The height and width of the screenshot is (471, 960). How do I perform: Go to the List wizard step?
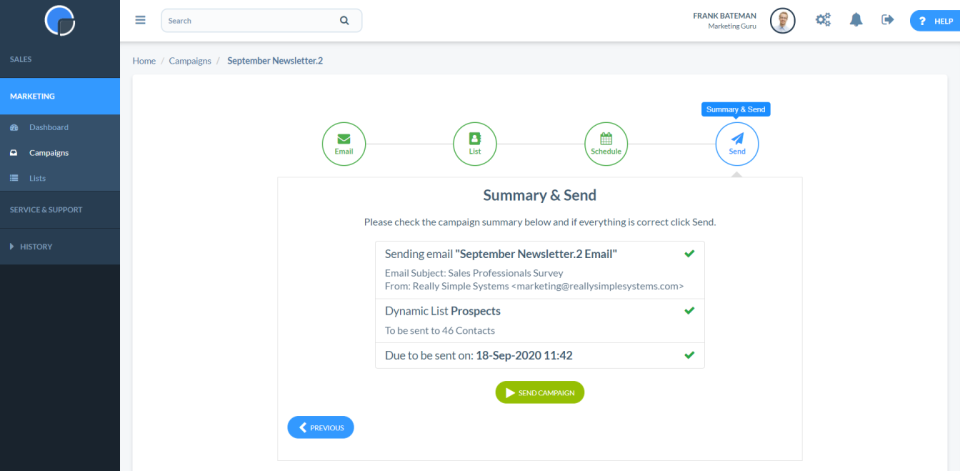pyautogui.click(x=474, y=144)
